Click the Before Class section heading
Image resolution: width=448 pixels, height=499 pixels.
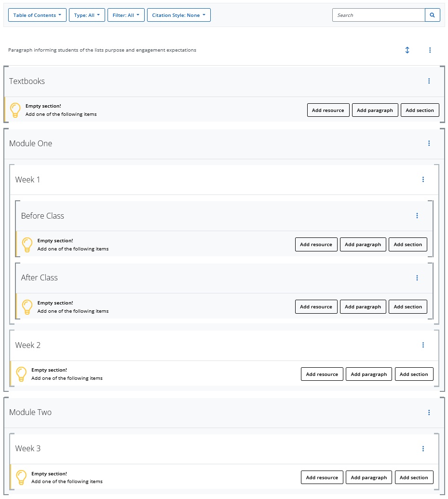[x=42, y=216]
